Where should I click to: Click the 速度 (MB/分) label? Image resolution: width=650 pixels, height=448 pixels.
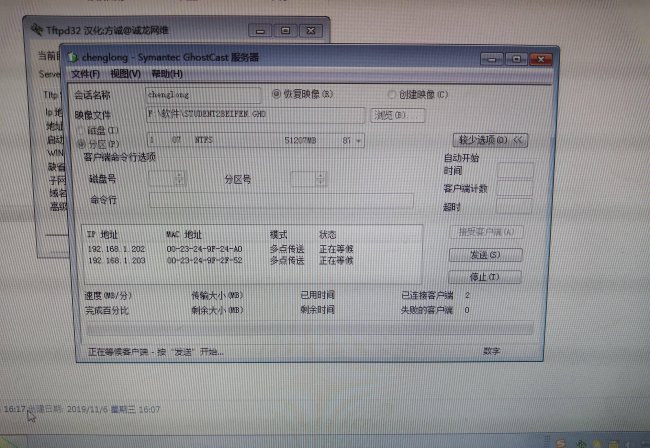[x=108, y=295]
